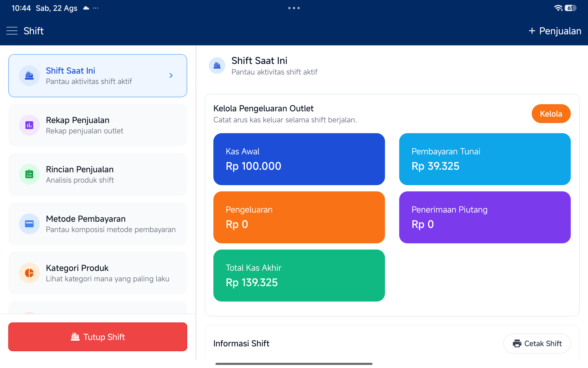Viewport: 588px width, 368px height.
Task: Open the hamburger menu
Action: [12, 31]
